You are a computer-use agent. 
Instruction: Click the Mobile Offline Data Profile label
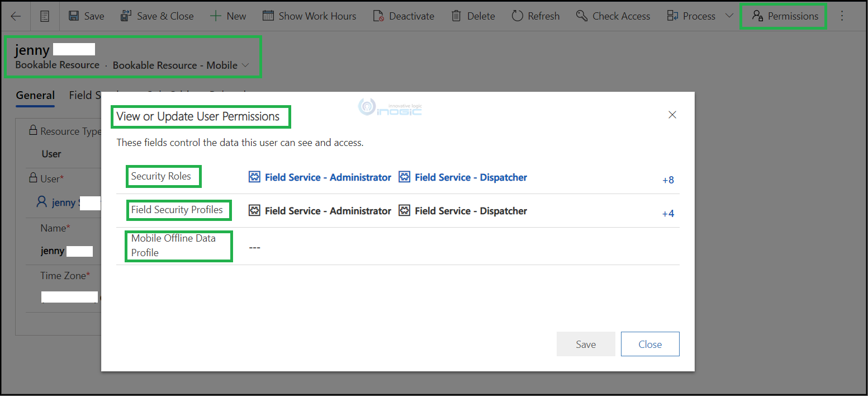(x=173, y=245)
